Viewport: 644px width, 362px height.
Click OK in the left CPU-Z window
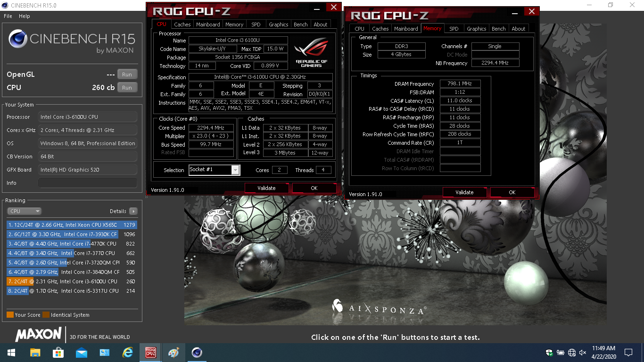pos(314,188)
